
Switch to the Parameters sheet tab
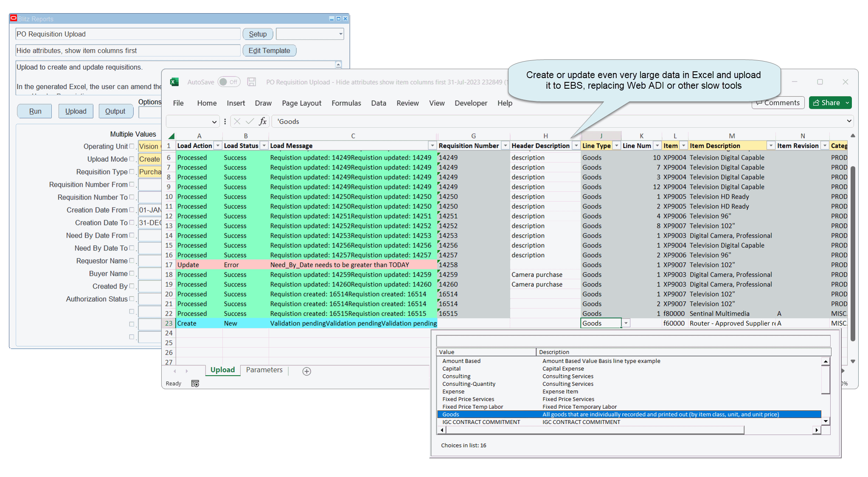click(x=264, y=370)
